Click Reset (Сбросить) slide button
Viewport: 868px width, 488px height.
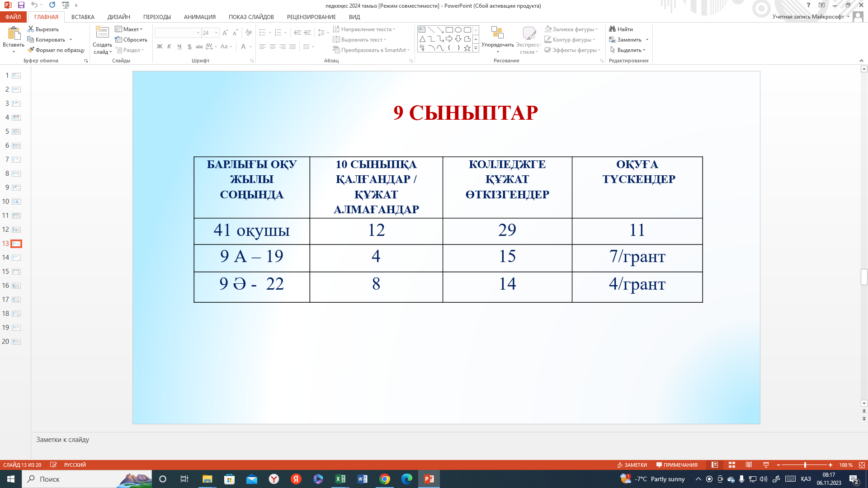point(131,40)
